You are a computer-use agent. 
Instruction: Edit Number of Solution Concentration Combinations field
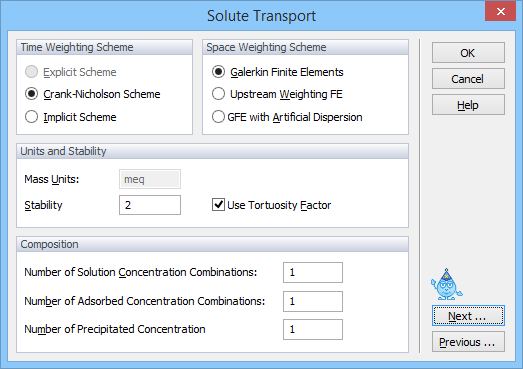coord(313,272)
